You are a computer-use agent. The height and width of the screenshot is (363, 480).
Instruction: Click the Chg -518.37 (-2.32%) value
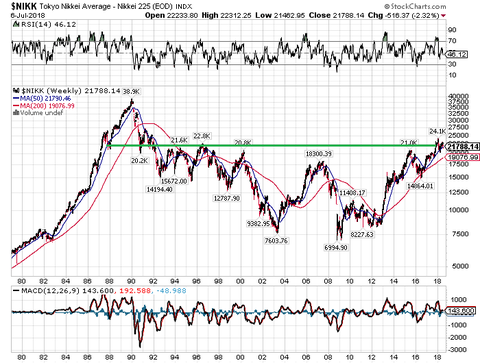pyautogui.click(x=404, y=15)
